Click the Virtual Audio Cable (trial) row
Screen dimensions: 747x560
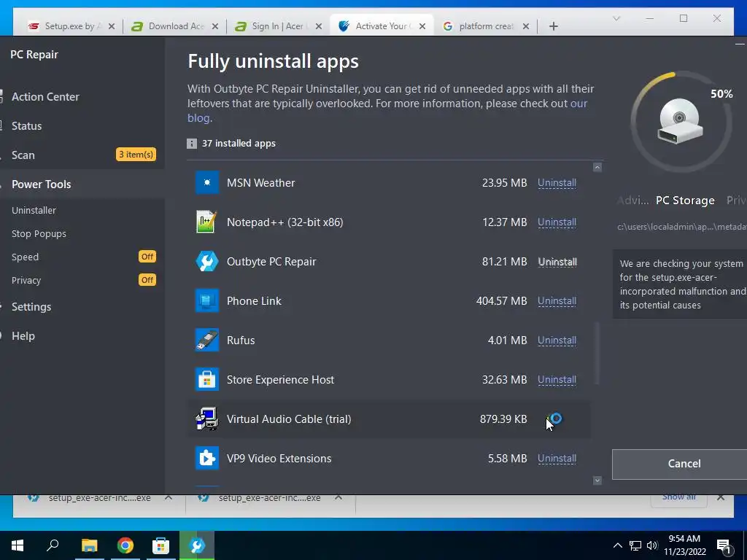click(x=389, y=419)
